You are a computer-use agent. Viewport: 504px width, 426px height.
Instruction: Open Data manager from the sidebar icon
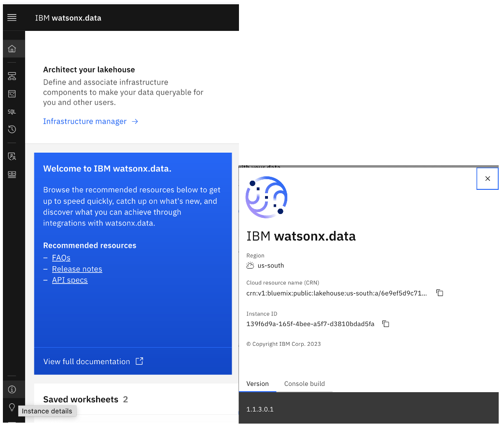pyautogui.click(x=12, y=94)
